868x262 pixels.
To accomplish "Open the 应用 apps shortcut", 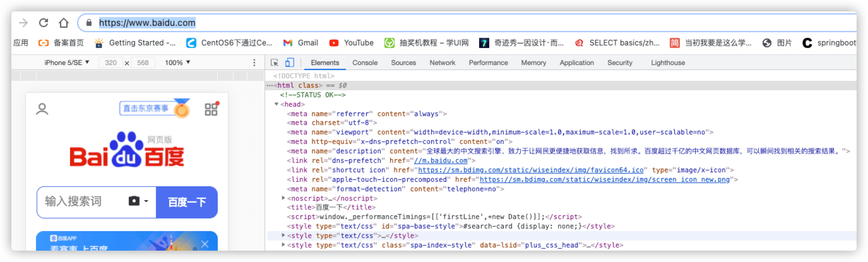I will (x=21, y=43).
